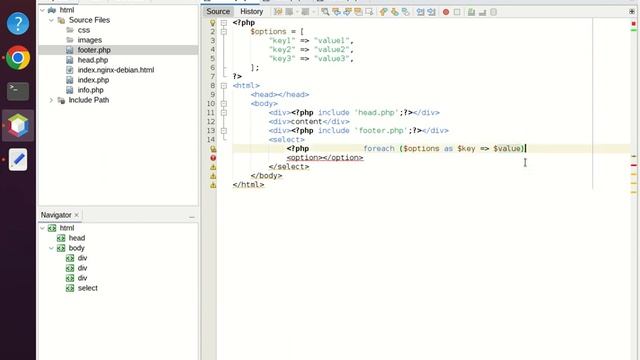Open the Back history dropdown arrow
This screenshot has height=360, width=640.
(297, 12)
